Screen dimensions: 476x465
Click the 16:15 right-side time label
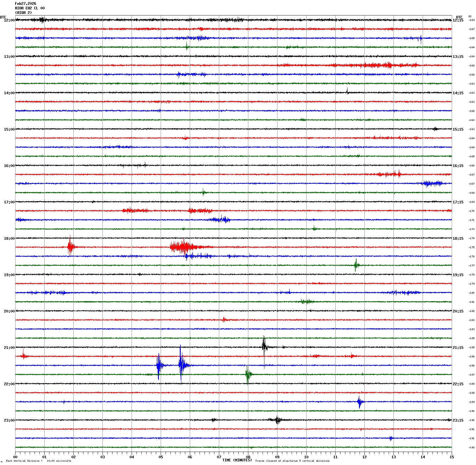tap(458, 166)
